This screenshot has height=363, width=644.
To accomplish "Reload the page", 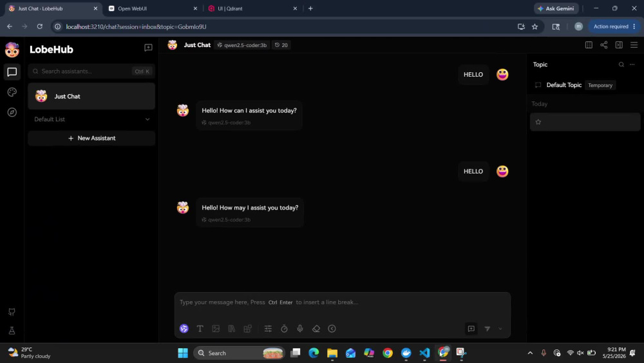I will pos(40,26).
